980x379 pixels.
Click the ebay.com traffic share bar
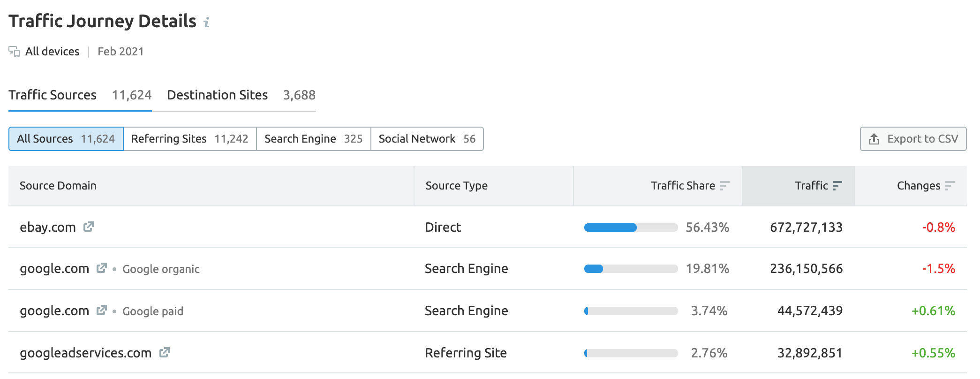[631, 227]
